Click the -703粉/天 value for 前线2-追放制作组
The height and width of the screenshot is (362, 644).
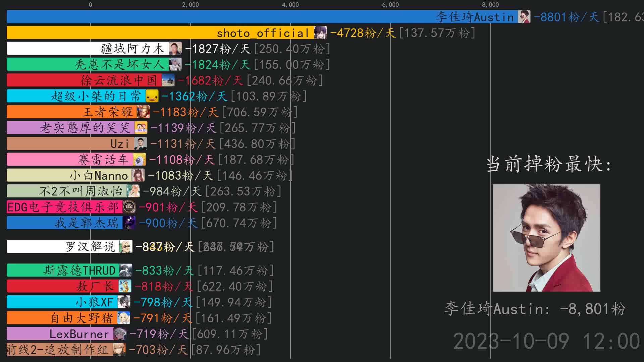(x=158, y=350)
